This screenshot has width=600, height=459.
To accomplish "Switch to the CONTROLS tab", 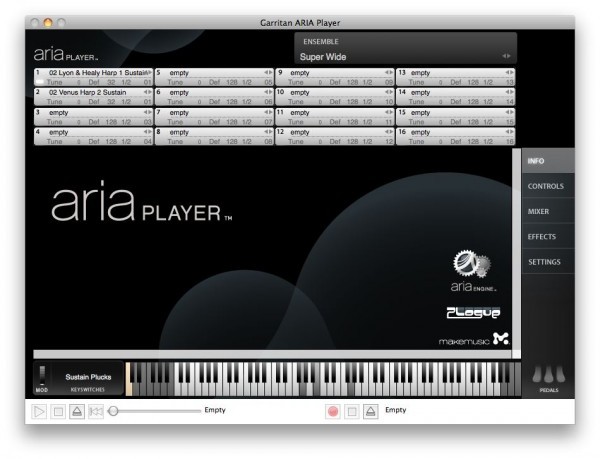I will (x=548, y=186).
